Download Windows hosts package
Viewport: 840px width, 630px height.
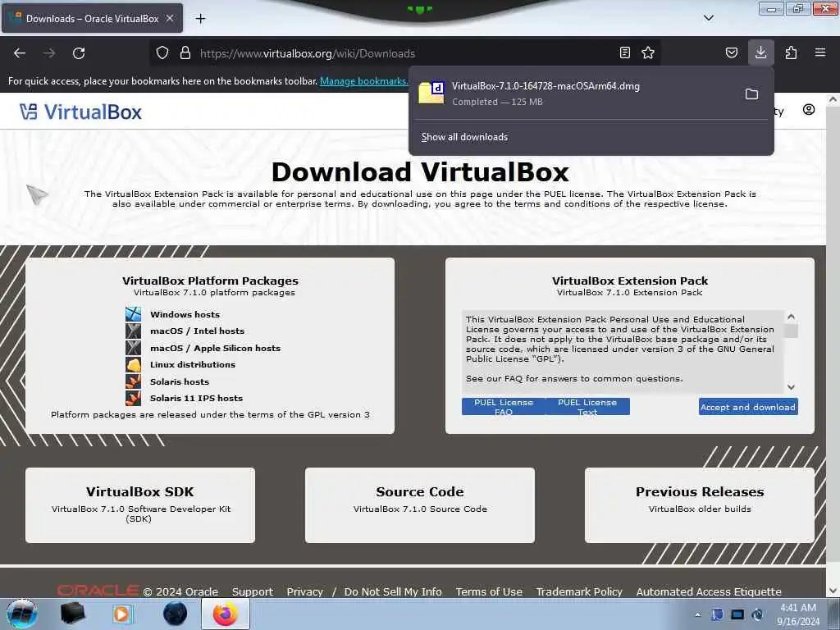[185, 314]
